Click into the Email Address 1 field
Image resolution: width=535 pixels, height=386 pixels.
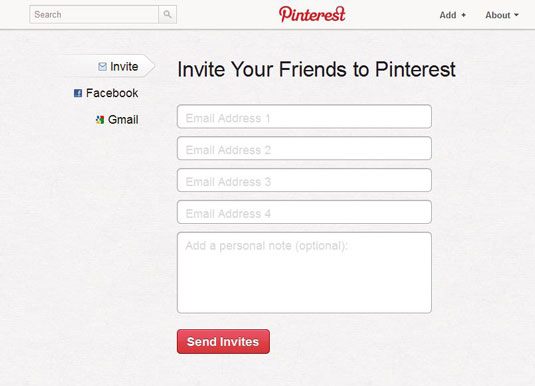(x=304, y=117)
